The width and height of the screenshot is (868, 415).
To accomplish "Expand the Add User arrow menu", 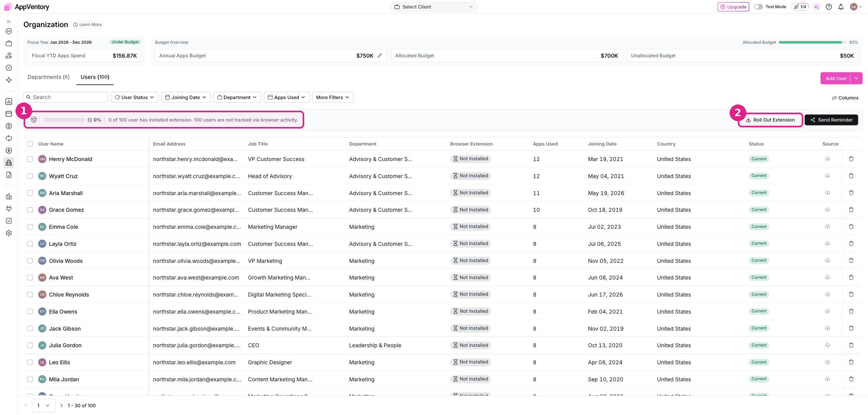I will tap(856, 78).
